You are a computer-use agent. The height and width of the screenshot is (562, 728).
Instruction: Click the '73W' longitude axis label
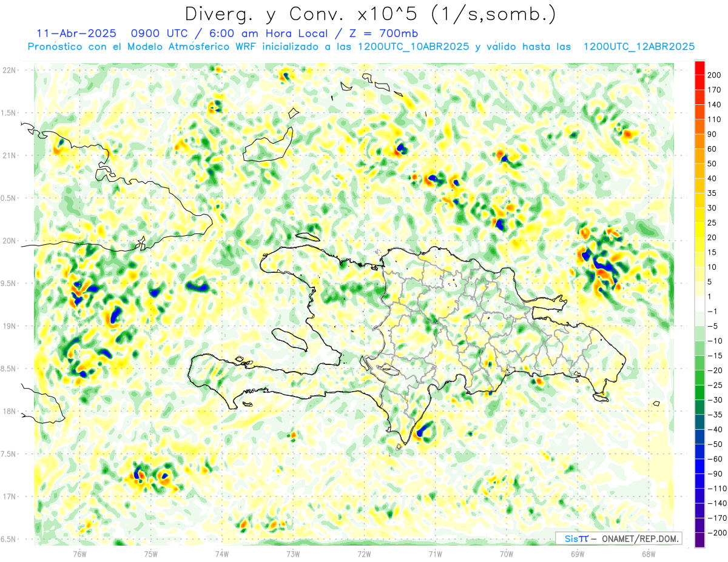(x=293, y=554)
